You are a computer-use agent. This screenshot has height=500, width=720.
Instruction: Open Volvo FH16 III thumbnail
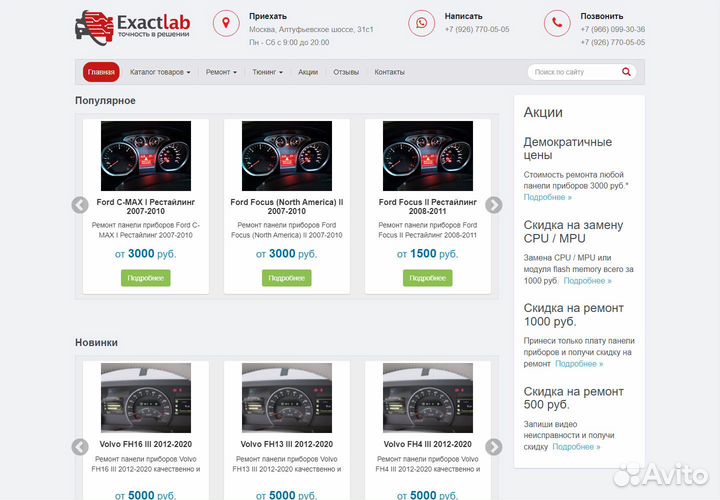[x=146, y=398]
